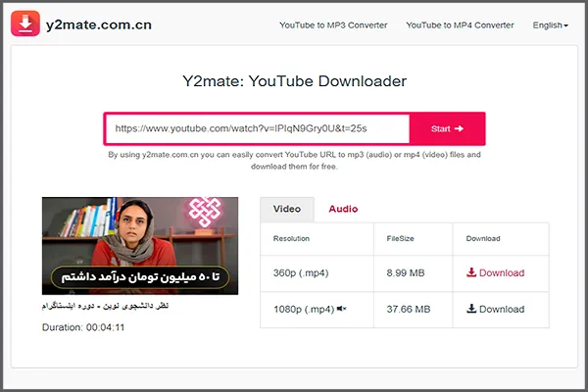Switch to the Audio tab
Screen dimensions: 588x392
[x=343, y=209]
